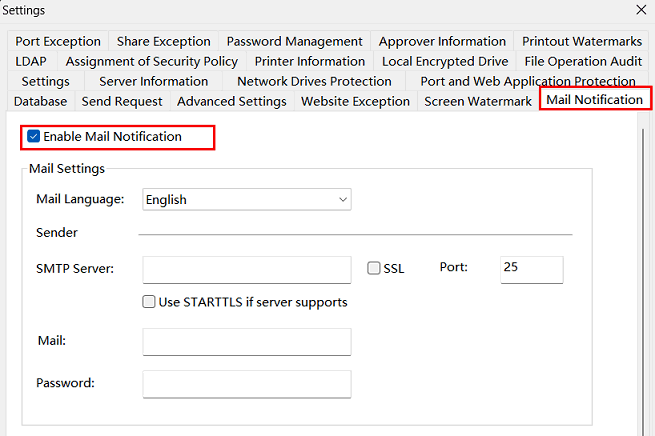Image resolution: width=655 pixels, height=436 pixels.
Task: Click the SMTP Server input field
Action: pos(247,270)
